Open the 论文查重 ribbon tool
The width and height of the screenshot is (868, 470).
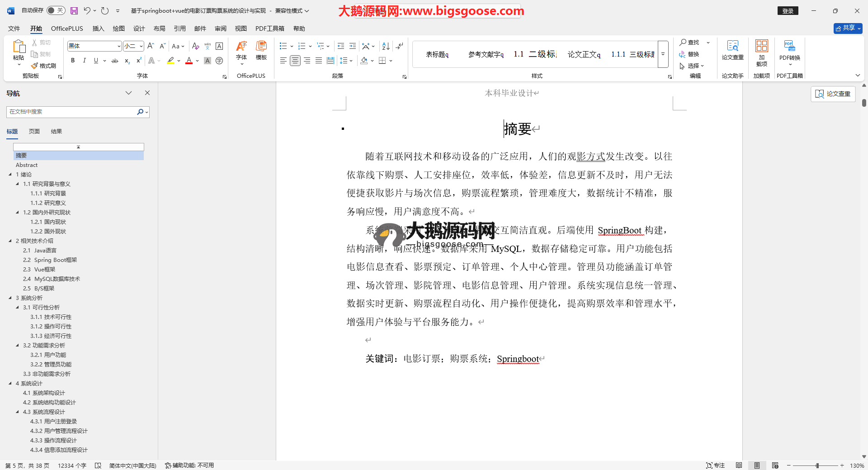(732, 50)
